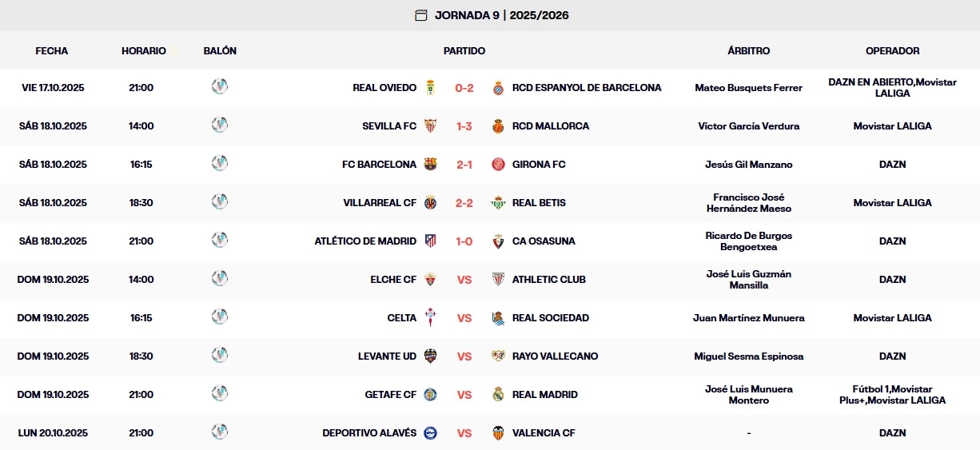The image size is (980, 450).
Task: Click the Athletic Club crest
Action: coord(499,280)
